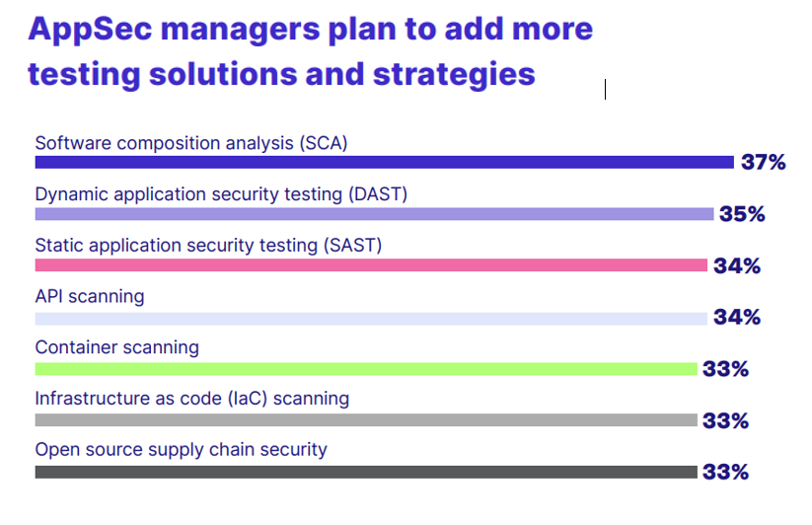Screen dimensions: 812x525
Task: Select the Infrastructure as code (IaC) scanning label
Action: (x=192, y=399)
